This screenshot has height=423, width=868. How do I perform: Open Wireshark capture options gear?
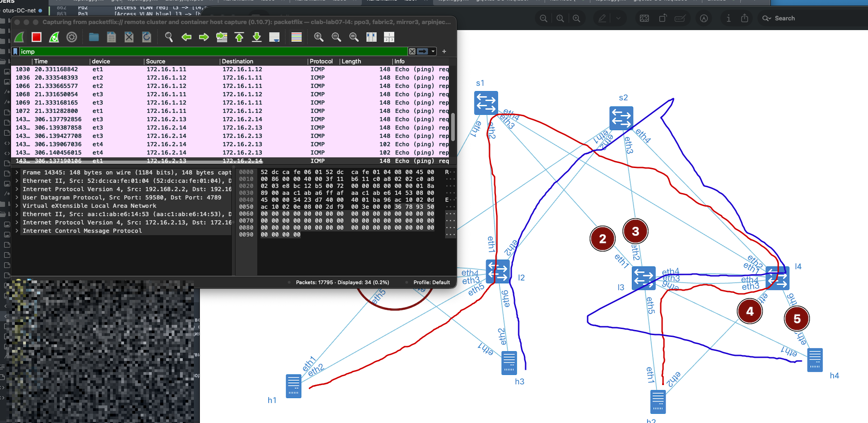click(x=72, y=37)
